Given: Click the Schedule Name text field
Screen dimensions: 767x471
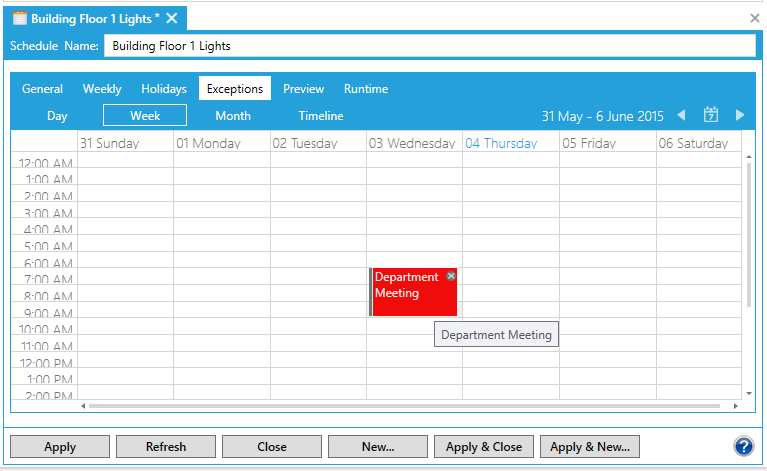Looking at the screenshot, I should [429, 46].
